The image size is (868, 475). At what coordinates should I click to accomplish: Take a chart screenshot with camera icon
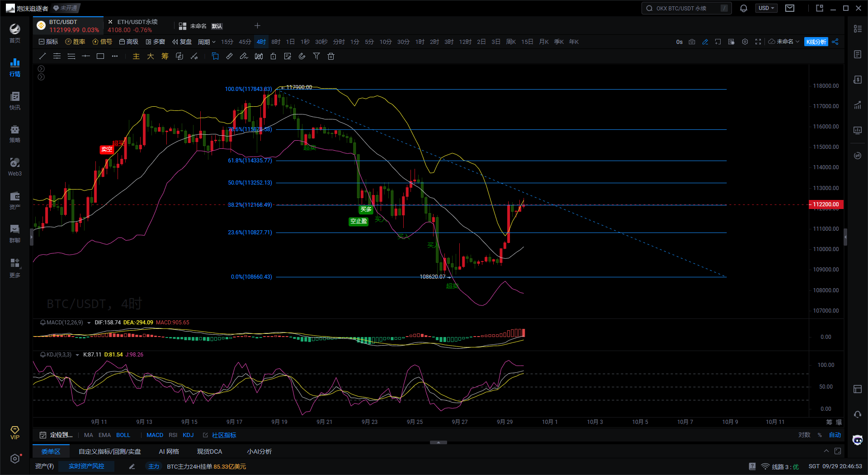pyautogui.click(x=692, y=42)
